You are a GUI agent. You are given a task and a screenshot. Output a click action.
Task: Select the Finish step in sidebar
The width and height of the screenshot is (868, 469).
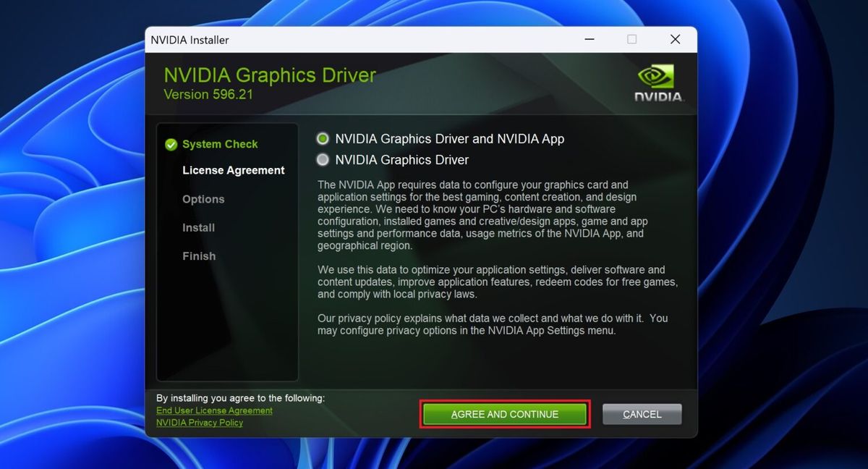pos(199,255)
